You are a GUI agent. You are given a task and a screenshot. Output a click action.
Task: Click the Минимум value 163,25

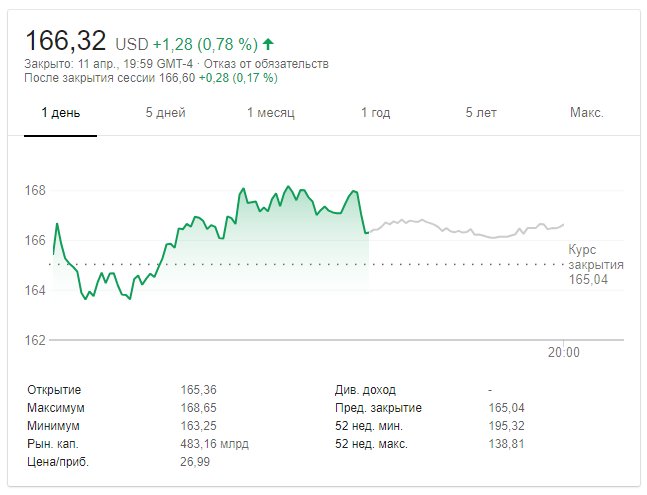199,425
